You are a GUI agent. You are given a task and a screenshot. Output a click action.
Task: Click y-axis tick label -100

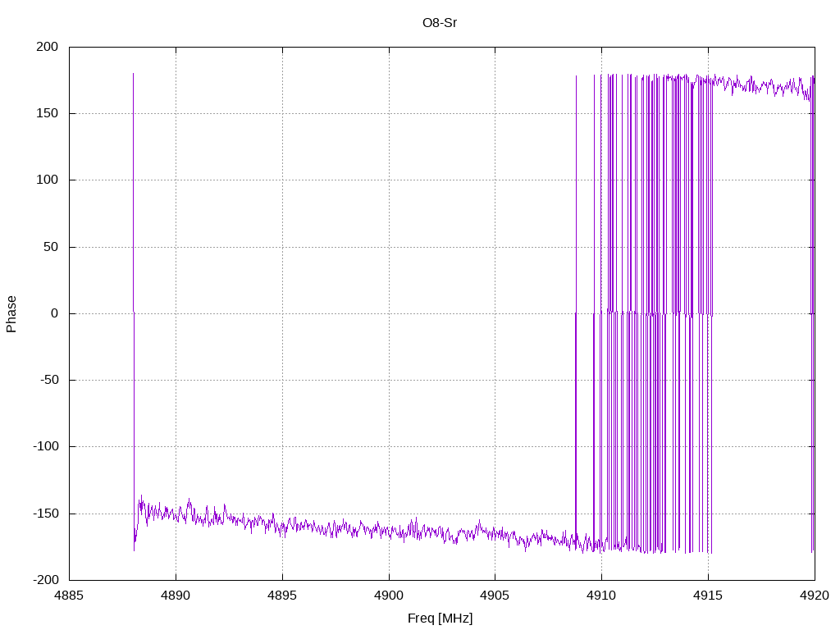click(x=46, y=446)
